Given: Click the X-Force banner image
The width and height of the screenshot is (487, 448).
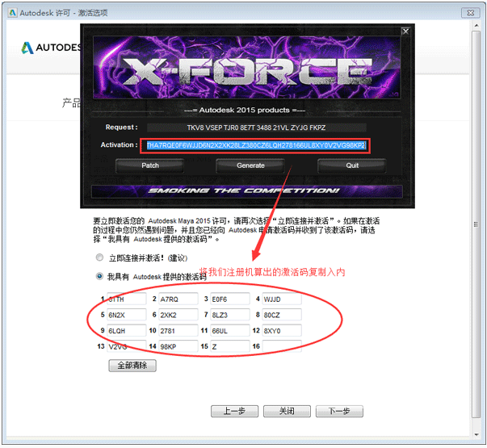Looking at the screenshot, I should click(x=246, y=67).
